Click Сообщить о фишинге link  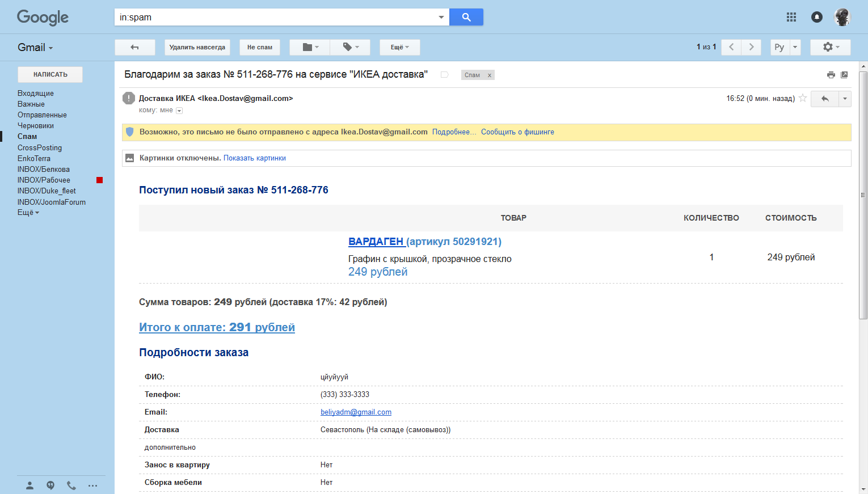click(517, 132)
